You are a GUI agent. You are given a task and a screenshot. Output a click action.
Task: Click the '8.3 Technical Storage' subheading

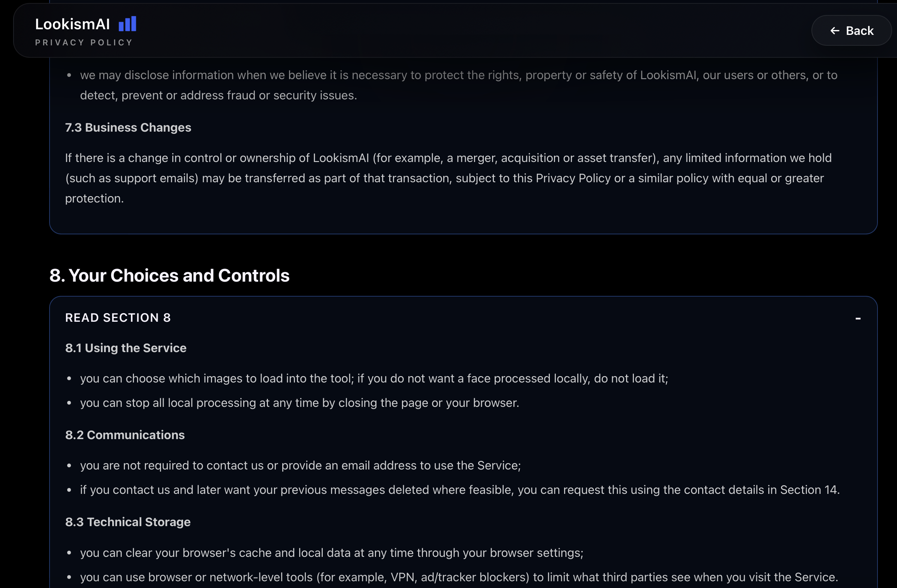coord(128,522)
